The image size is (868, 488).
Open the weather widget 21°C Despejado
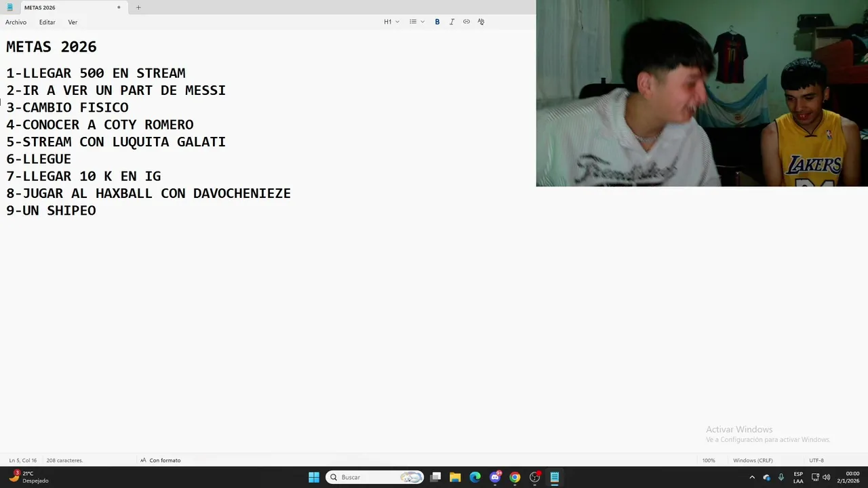28,477
